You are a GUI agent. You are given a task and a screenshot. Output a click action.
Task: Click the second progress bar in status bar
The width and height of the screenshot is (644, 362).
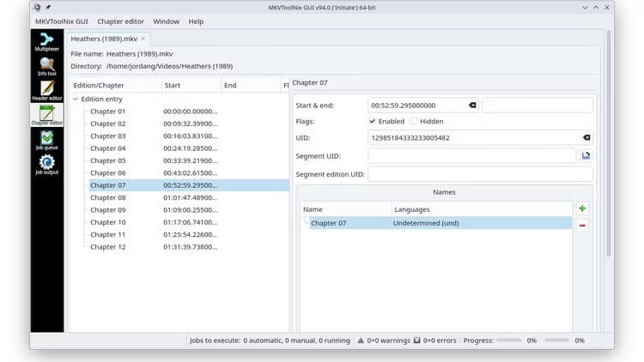[556, 341]
